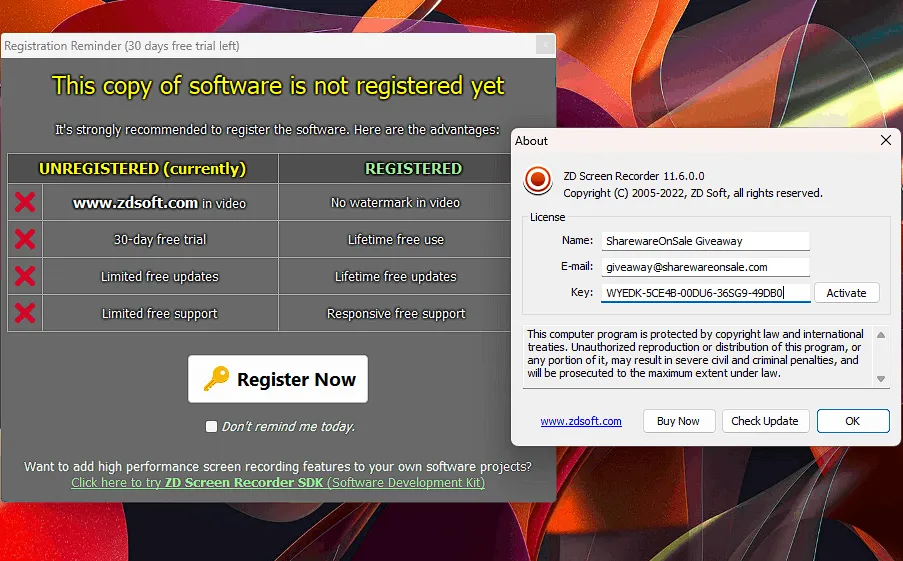Click the Activate button
Viewport: 903px width, 561px height.
tap(846, 293)
